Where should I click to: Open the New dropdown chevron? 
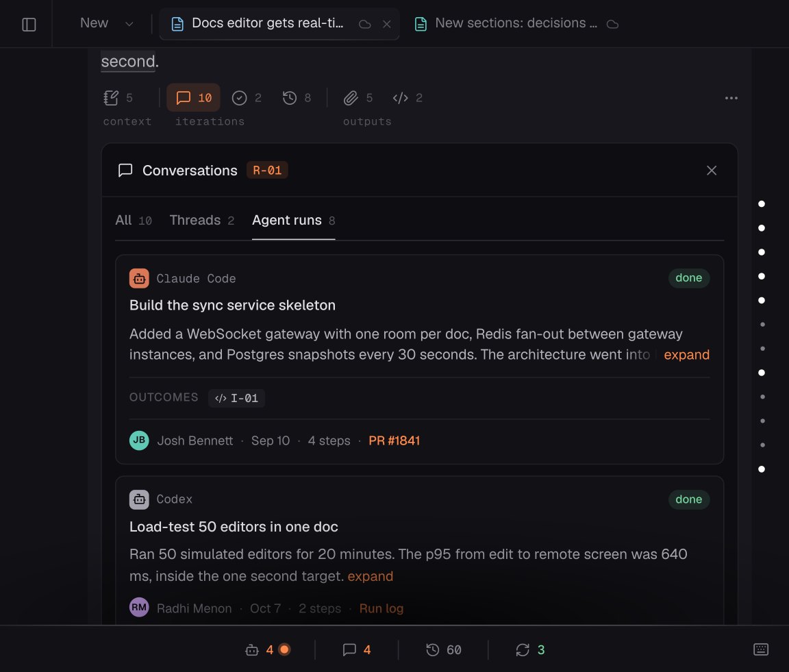[129, 24]
